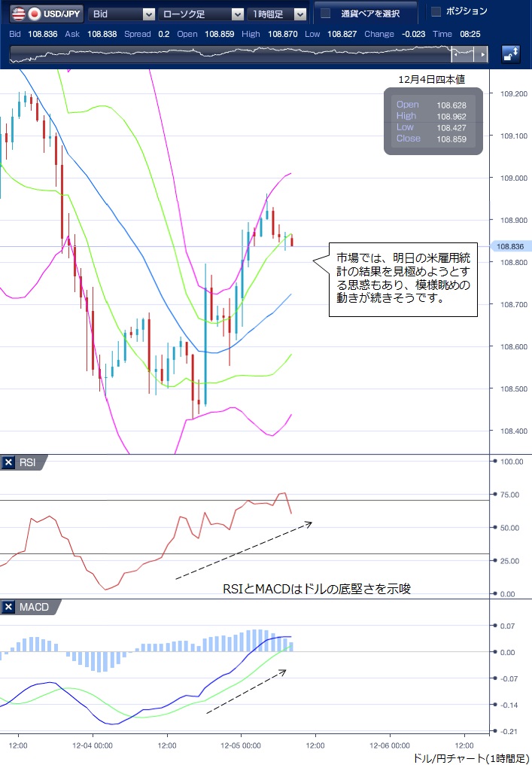Toggle the ポジション checkbox

[436, 11]
